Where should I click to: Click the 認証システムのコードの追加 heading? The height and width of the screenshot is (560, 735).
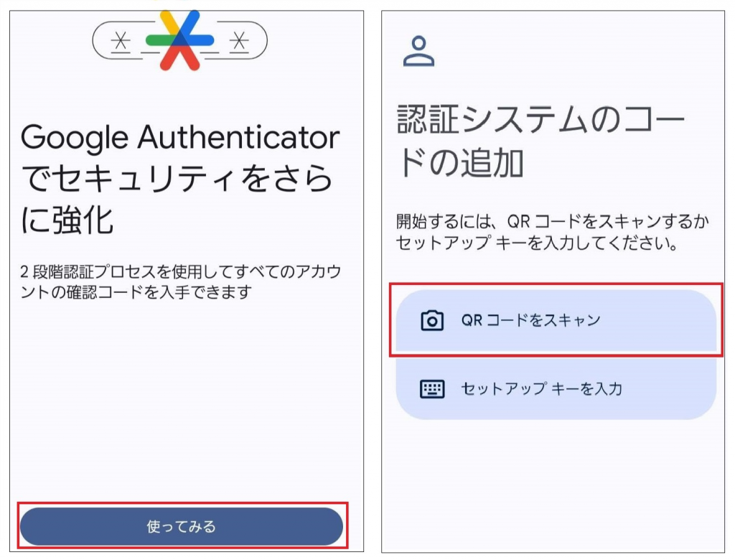(540, 141)
